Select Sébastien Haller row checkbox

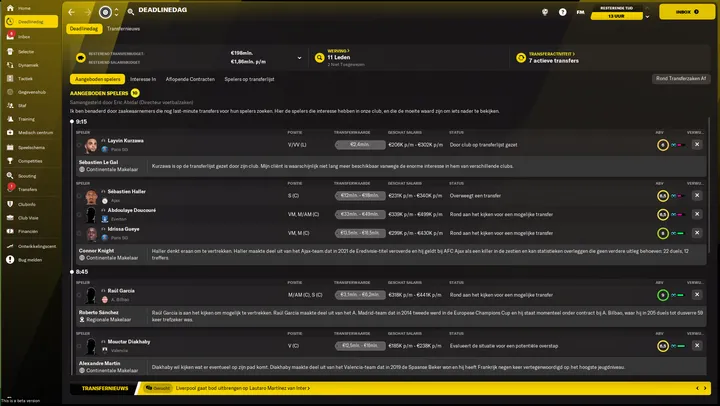[x=79, y=196]
